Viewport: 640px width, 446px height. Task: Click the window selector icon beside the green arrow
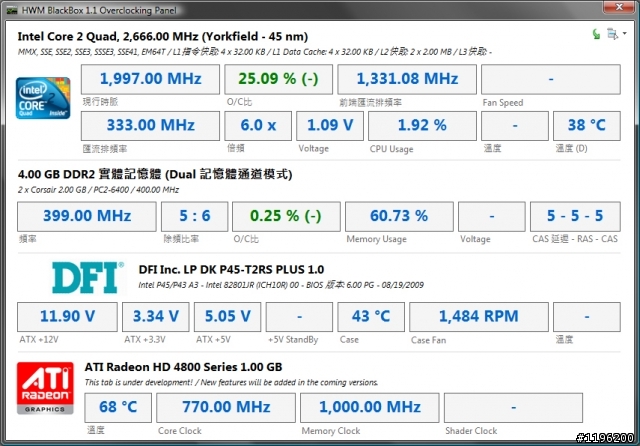coord(612,34)
